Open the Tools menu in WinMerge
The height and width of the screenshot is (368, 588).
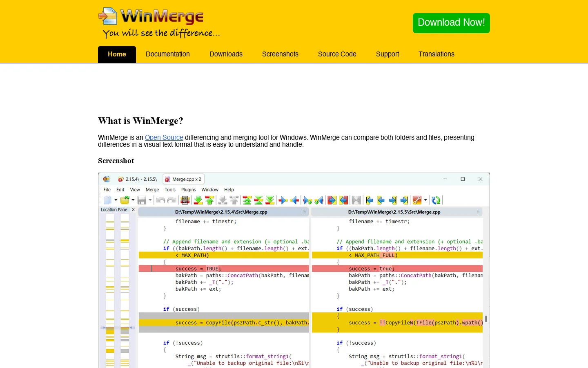coord(170,190)
